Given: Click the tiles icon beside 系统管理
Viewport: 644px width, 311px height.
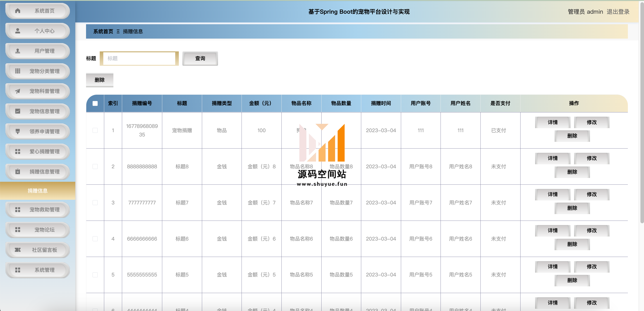Looking at the screenshot, I should [x=17, y=270].
